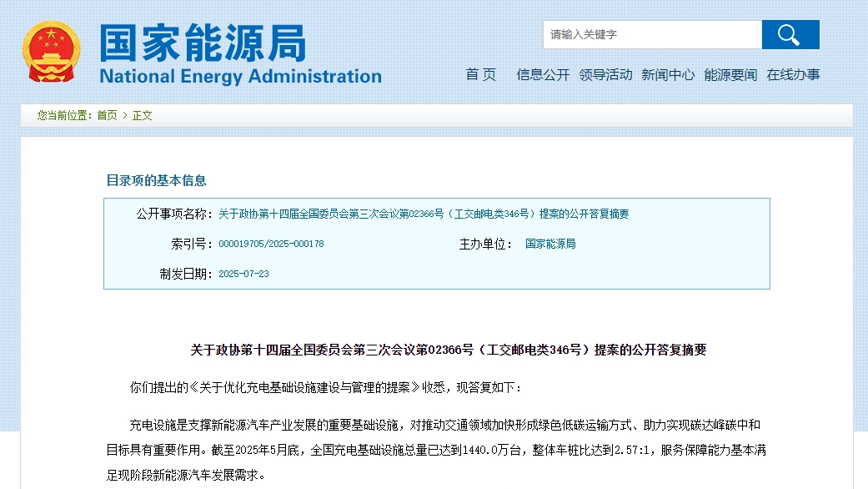Navigate to 在线办事 services
868x489 pixels.
[793, 75]
